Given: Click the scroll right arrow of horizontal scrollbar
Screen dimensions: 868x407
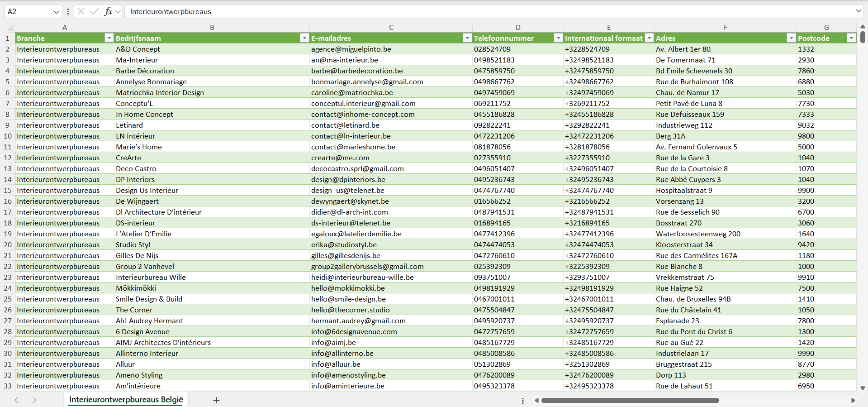Looking at the screenshot, I should tap(853, 400).
